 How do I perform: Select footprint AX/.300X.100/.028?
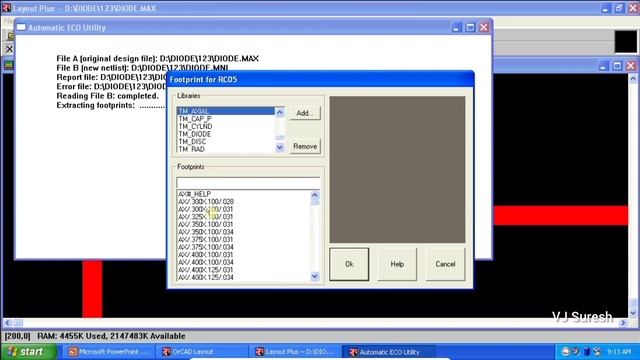click(244, 202)
